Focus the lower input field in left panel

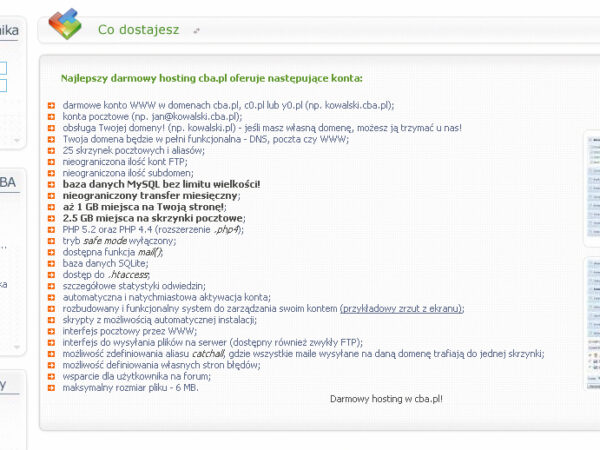[3, 86]
